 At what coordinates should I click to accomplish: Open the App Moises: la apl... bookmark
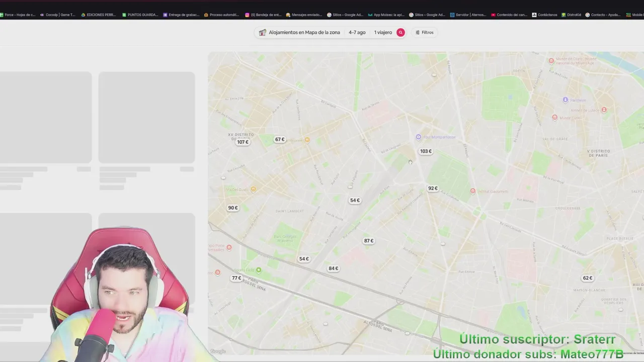[x=386, y=15]
